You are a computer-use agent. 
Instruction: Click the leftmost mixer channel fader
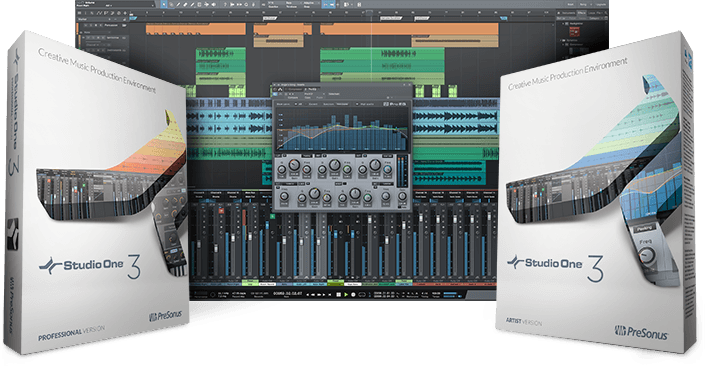[199, 244]
